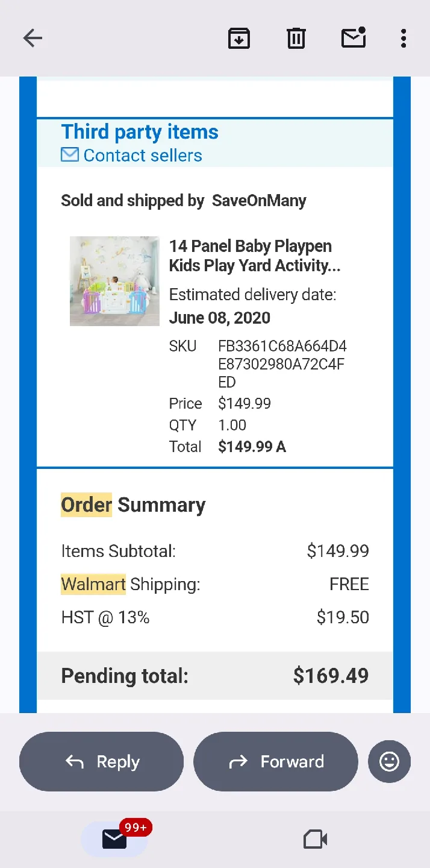Select the Meet tab in bottom navigation
The height and width of the screenshot is (868, 430).
point(314,838)
